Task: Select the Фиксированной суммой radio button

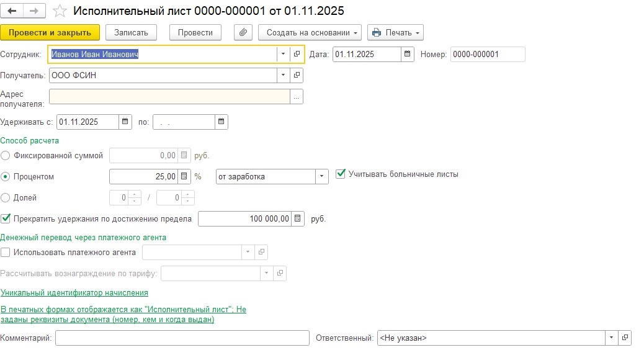Action: 6,155
